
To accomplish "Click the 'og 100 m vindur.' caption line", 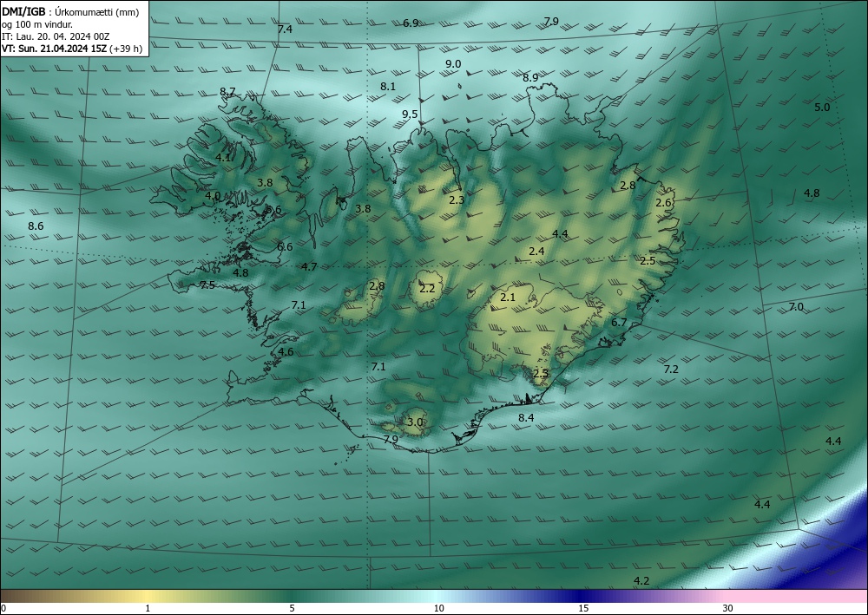I will tap(37, 24).
